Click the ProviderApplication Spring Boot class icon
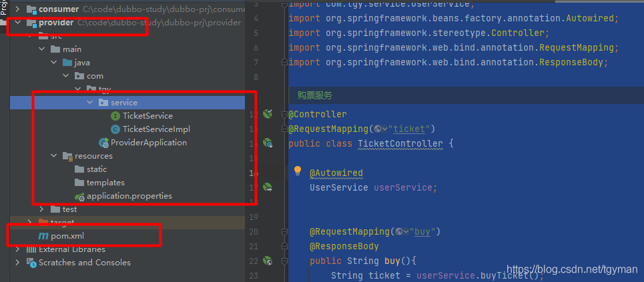Viewport: 644px width, 282px height. [x=103, y=143]
